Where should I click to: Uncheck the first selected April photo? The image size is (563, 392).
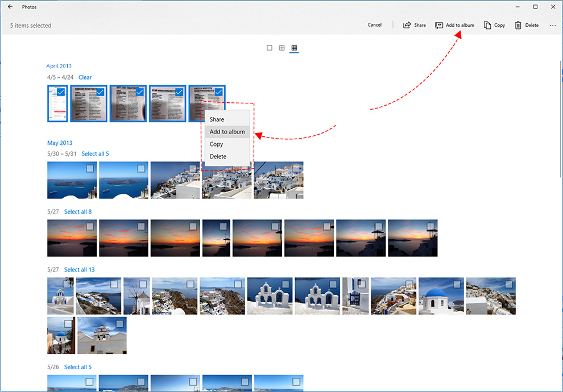click(61, 92)
